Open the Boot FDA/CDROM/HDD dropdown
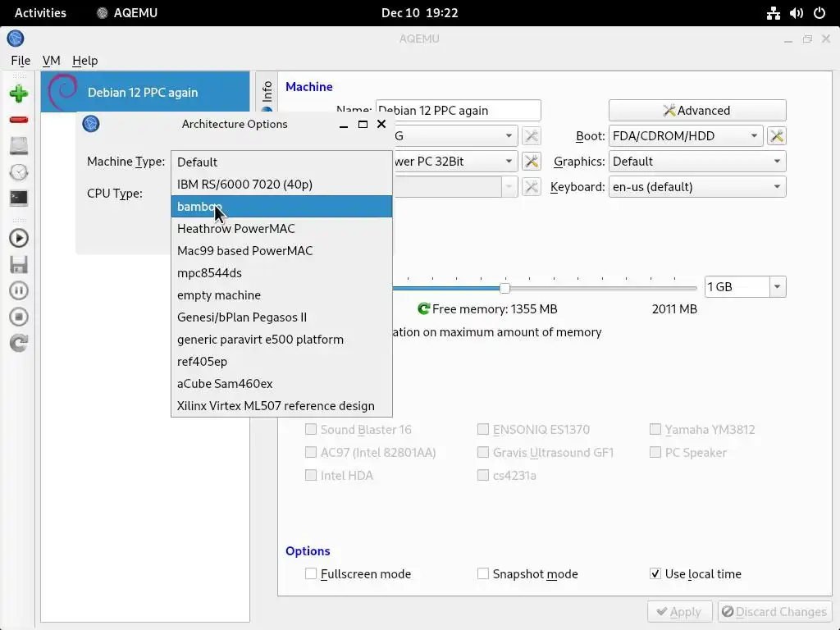Screen dimensions: 840x630 click(x=685, y=136)
